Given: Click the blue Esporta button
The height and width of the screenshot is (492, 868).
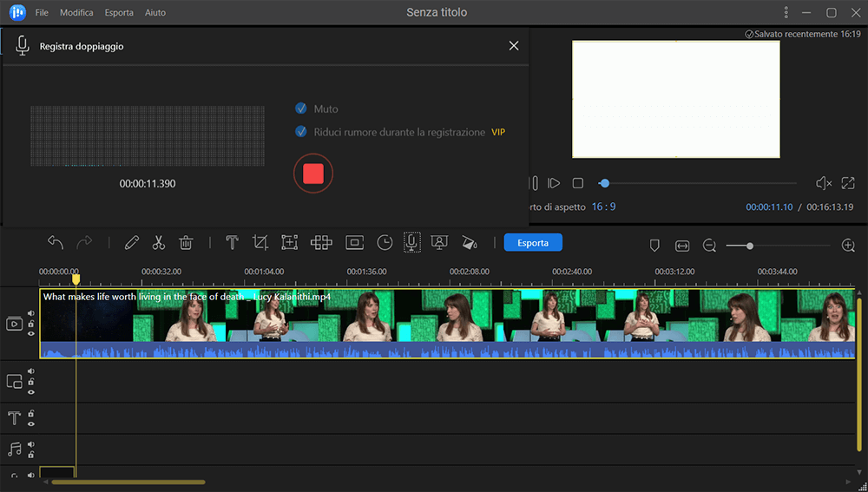Looking at the screenshot, I should [533, 243].
